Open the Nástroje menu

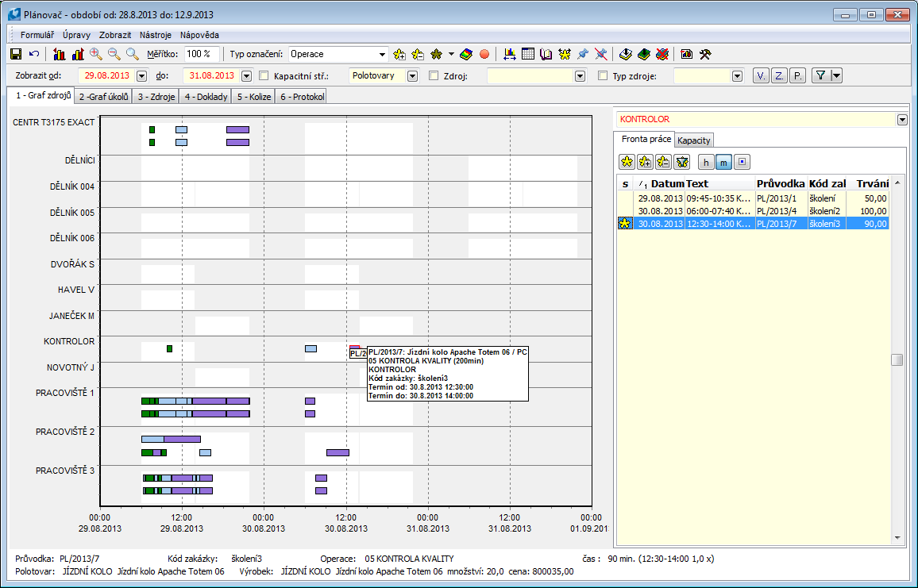point(155,35)
